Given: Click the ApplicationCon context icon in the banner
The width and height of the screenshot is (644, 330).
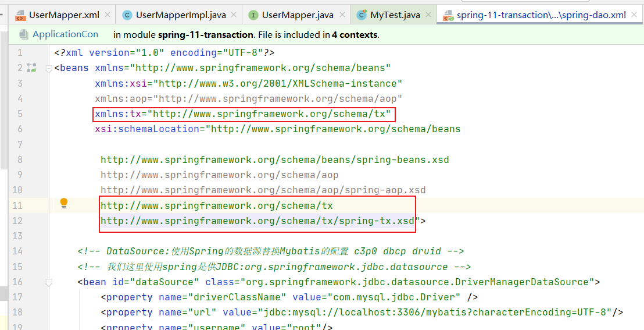Looking at the screenshot, I should click(x=23, y=34).
